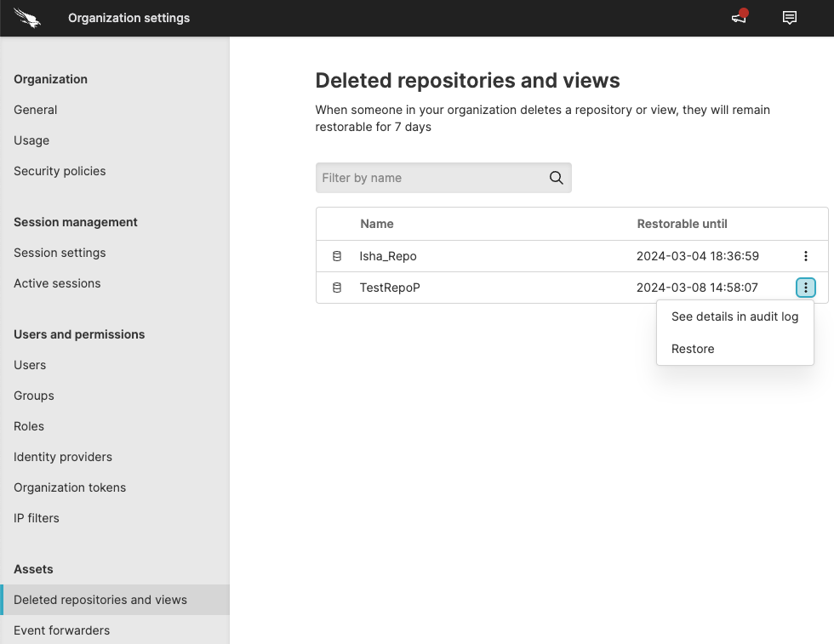Click the magnifying glass search icon

(x=556, y=178)
